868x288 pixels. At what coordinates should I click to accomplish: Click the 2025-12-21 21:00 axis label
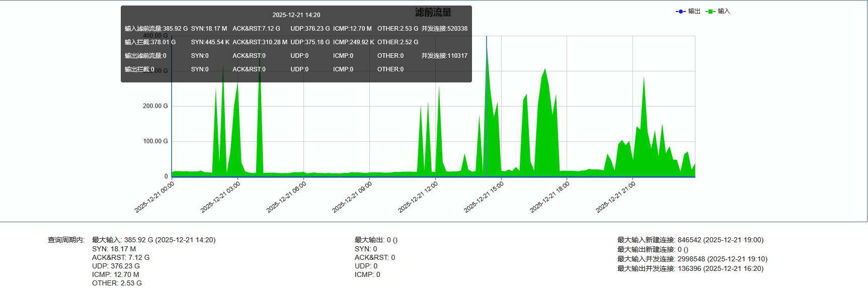pos(616,197)
